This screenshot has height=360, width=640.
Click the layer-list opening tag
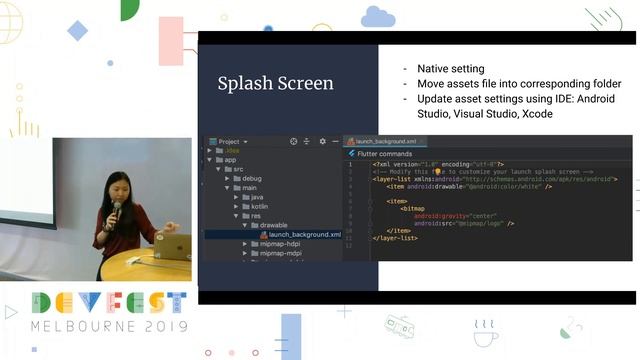coord(495,179)
